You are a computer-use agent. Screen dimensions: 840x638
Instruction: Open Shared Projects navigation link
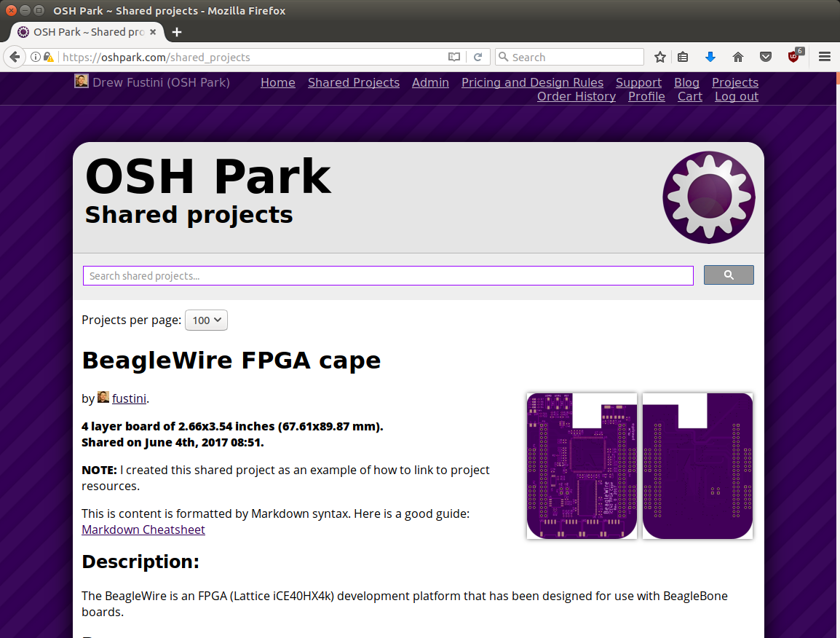(354, 82)
